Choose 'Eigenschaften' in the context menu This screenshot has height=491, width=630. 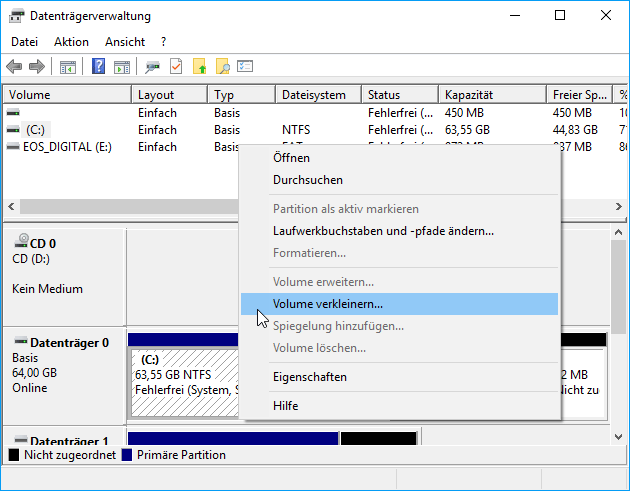(310, 377)
